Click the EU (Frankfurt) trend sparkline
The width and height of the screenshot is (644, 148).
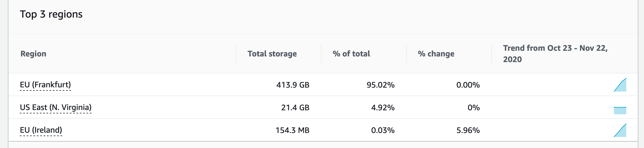click(620, 85)
